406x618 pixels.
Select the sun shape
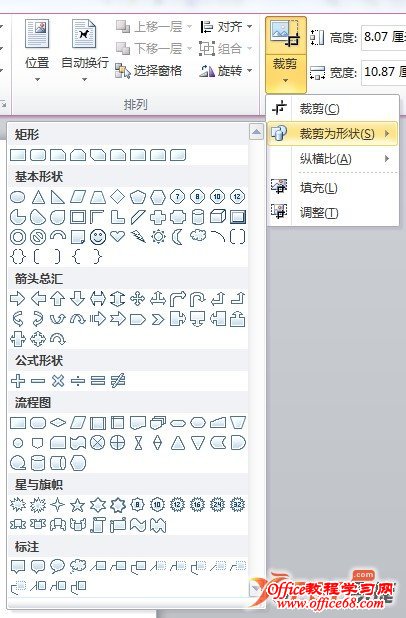[x=158, y=236]
